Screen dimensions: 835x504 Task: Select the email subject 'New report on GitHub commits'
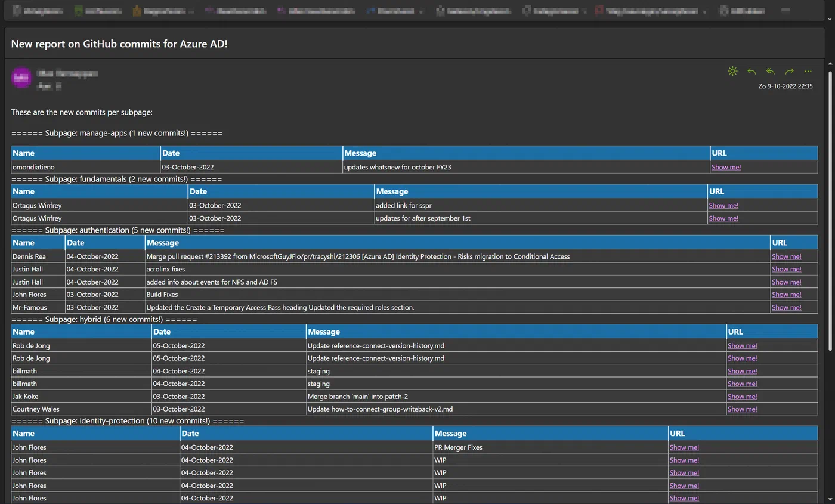tap(119, 44)
